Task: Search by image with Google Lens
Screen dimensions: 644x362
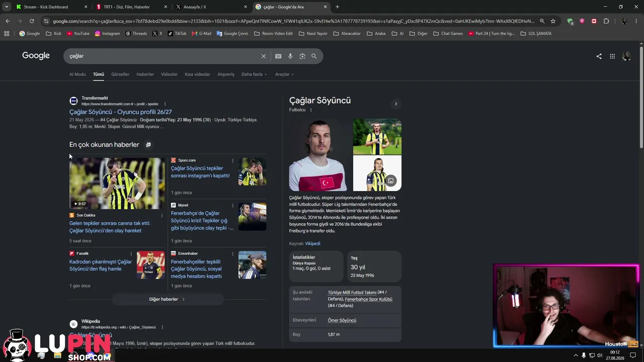Action: (302, 56)
